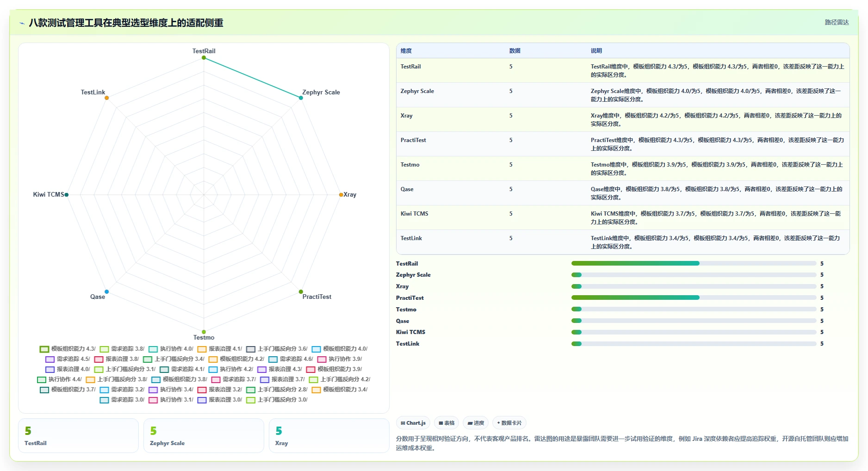Click legend entry 上手门槛反向分 4.2/
This screenshot has height=471, width=868.
tap(340, 379)
